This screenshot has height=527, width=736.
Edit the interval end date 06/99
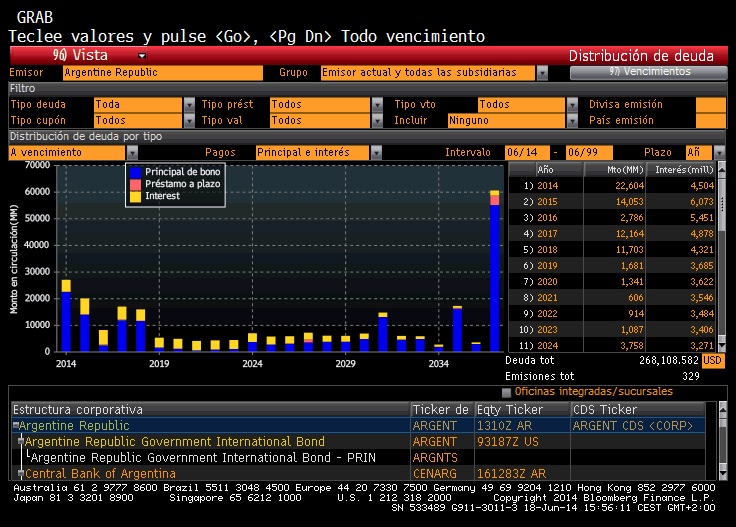[589, 153]
